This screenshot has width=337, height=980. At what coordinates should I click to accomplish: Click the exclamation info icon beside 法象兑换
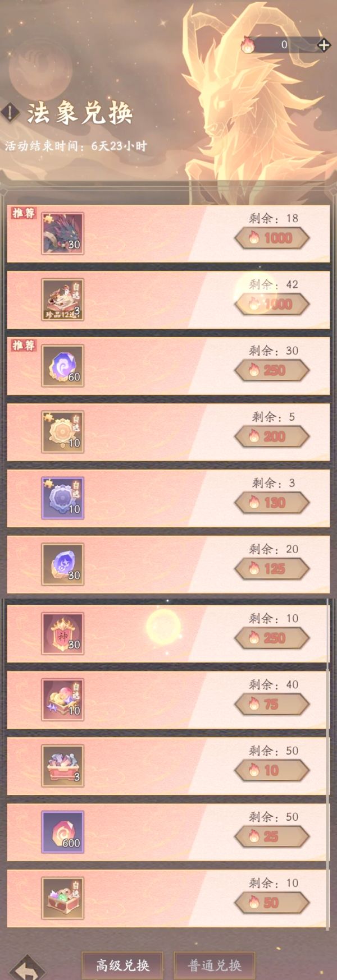pyautogui.click(x=10, y=113)
